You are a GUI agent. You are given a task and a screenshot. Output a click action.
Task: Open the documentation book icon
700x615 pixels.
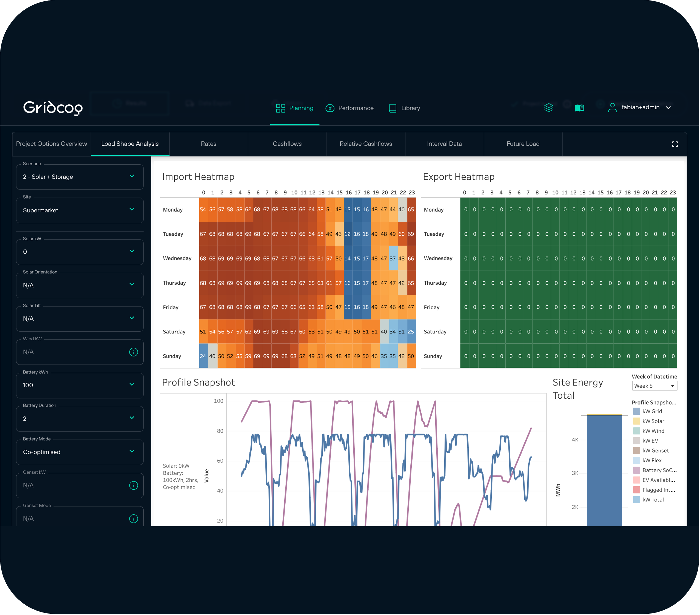click(579, 108)
